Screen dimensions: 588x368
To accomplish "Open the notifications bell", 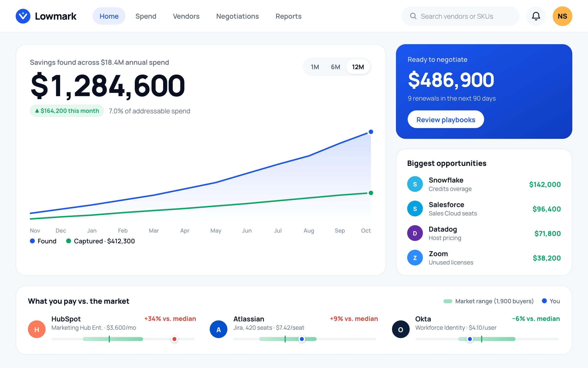I will tap(536, 16).
